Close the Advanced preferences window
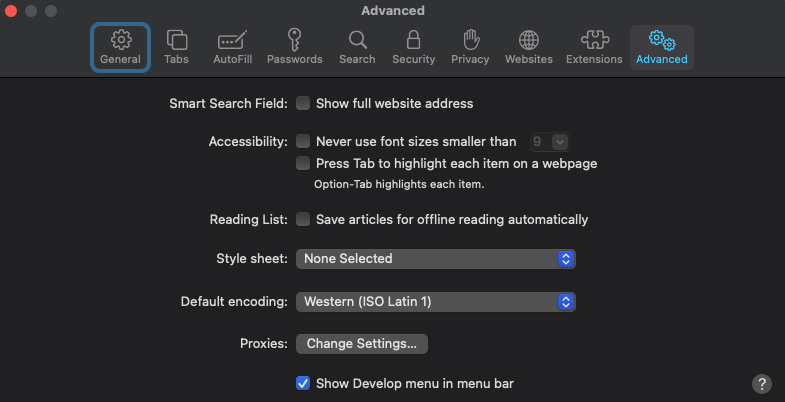This screenshot has width=785, height=402. point(11,11)
